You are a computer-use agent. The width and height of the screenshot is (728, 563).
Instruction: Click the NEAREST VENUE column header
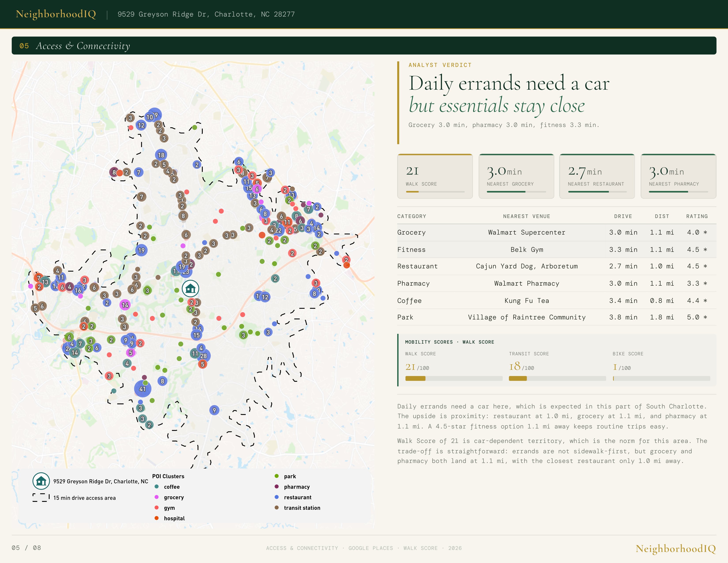pyautogui.click(x=527, y=216)
